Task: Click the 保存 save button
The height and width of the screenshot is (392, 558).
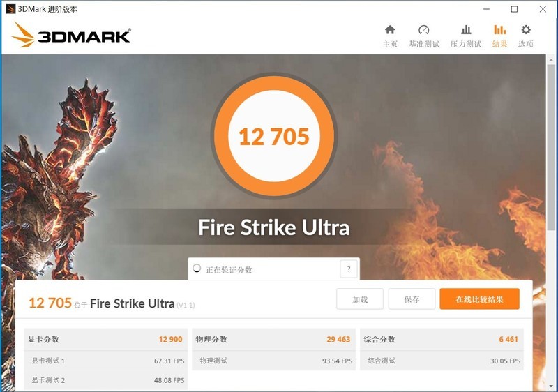Action: 412,299
